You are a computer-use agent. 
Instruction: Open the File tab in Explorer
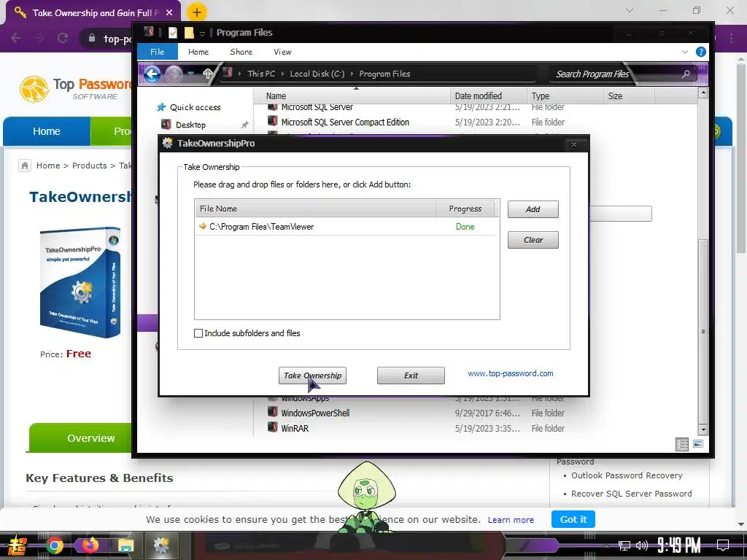point(158,52)
